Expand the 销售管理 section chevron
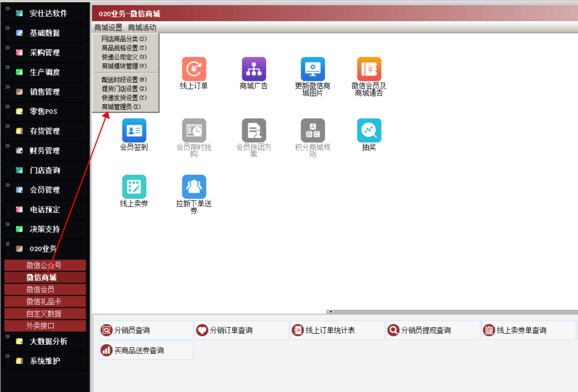Image resolution: width=578 pixels, height=392 pixels. pyautogui.click(x=8, y=87)
